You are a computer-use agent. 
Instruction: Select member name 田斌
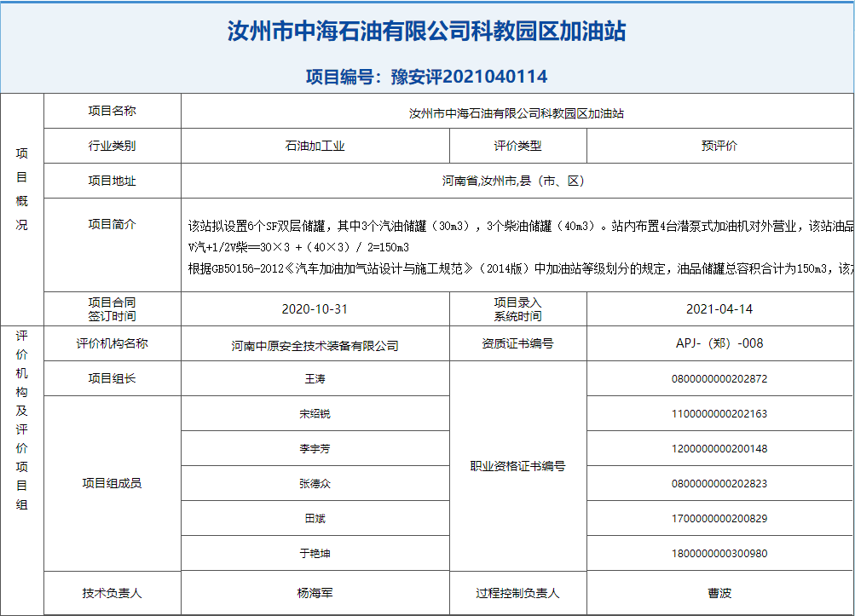pos(315,518)
